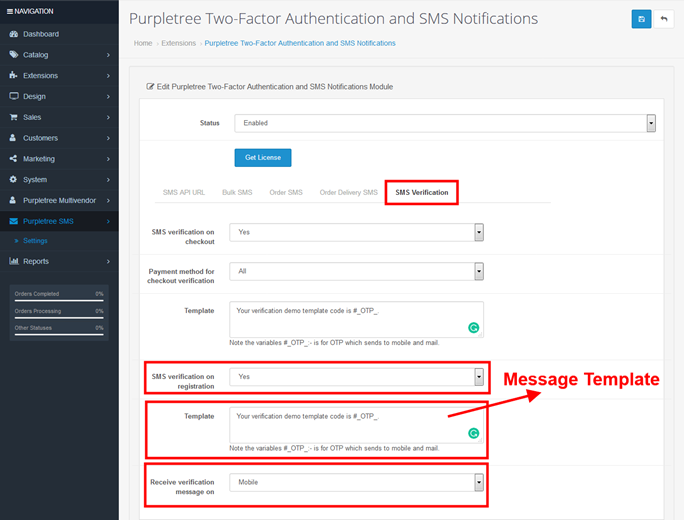
Task: Click the Purpletree Multivendor person icon
Action: pyautogui.click(x=13, y=200)
